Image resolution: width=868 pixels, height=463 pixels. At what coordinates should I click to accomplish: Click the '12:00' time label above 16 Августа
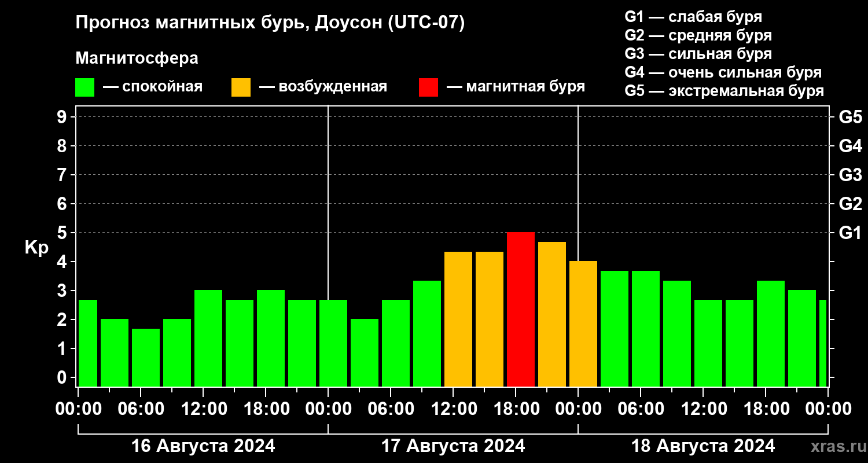coord(203,409)
